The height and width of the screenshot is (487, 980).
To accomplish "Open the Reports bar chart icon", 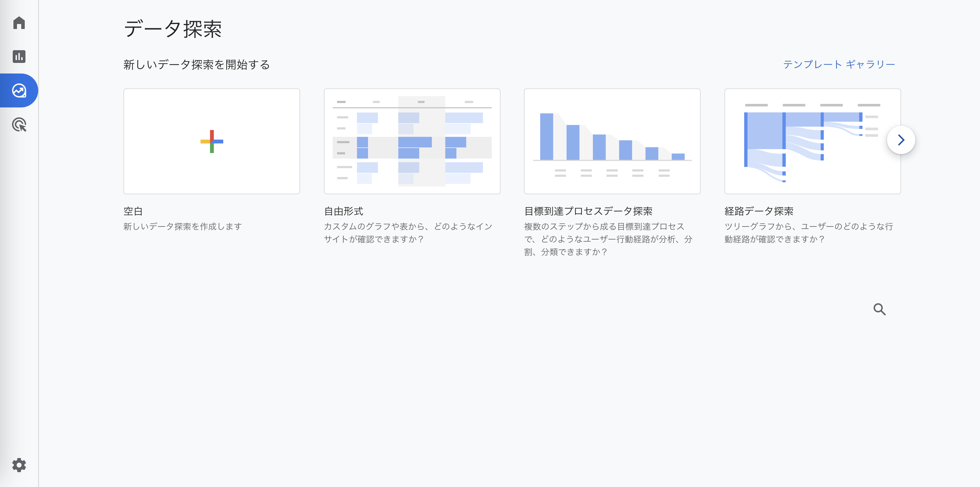I will pyautogui.click(x=19, y=57).
